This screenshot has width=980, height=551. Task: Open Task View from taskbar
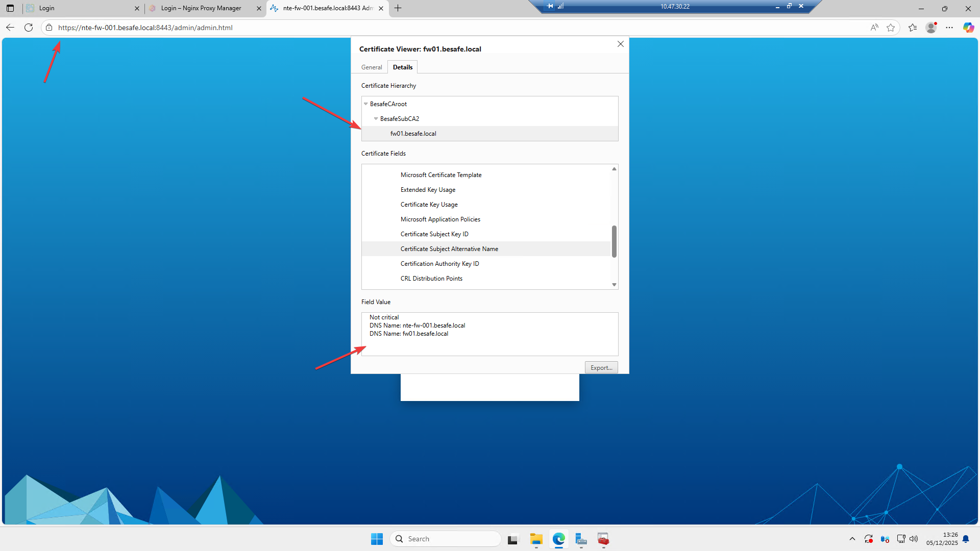point(513,539)
